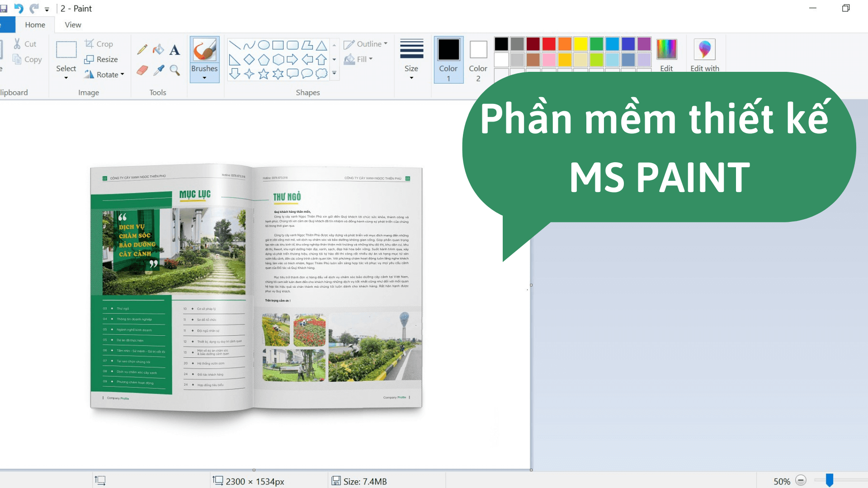Choose the Polygon shape
The image size is (868, 488).
point(307,45)
